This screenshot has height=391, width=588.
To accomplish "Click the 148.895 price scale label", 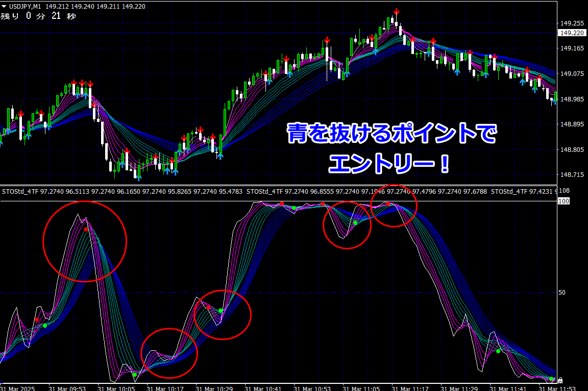I will tap(572, 124).
